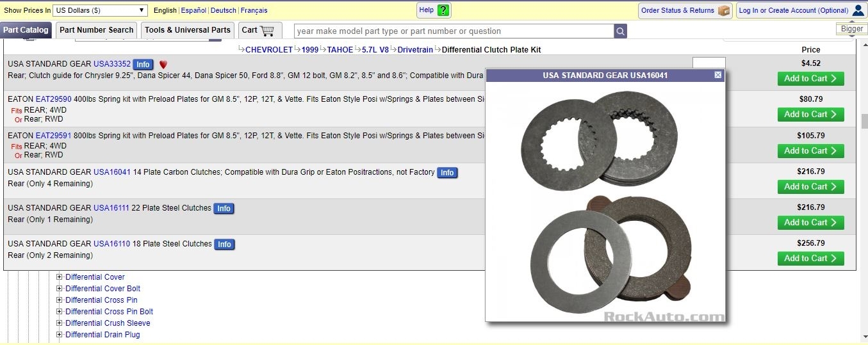The image size is (868, 345).
Task: Open part number USA16111 link
Action: pyautogui.click(x=111, y=208)
